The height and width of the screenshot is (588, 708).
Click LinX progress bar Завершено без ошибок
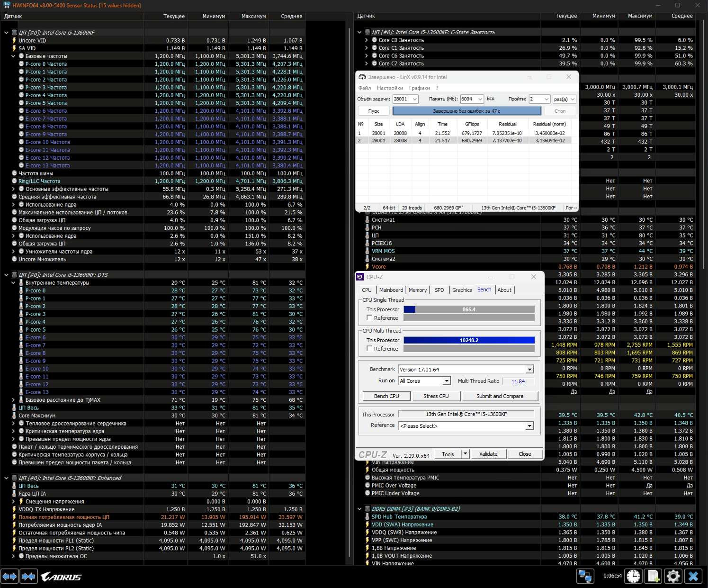tap(467, 111)
